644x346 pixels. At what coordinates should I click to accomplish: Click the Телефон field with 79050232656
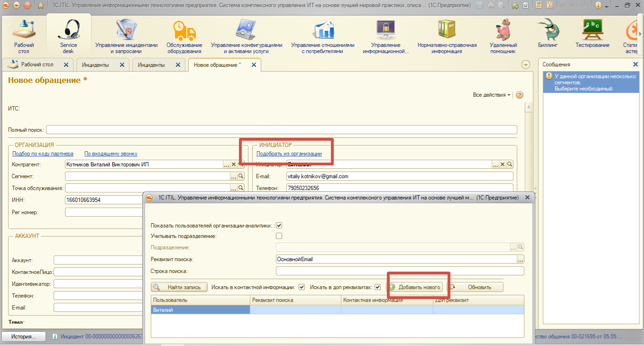click(x=399, y=188)
